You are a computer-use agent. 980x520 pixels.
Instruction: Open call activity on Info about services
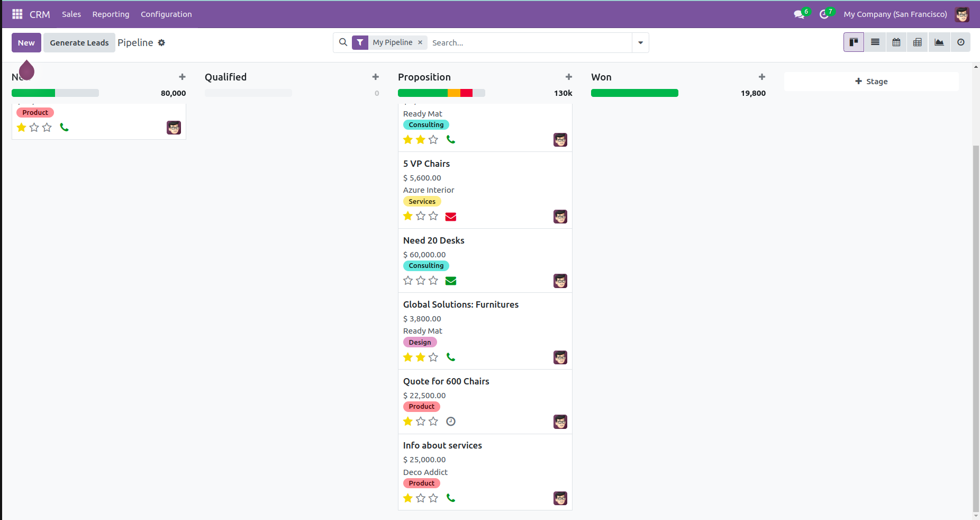(x=451, y=498)
